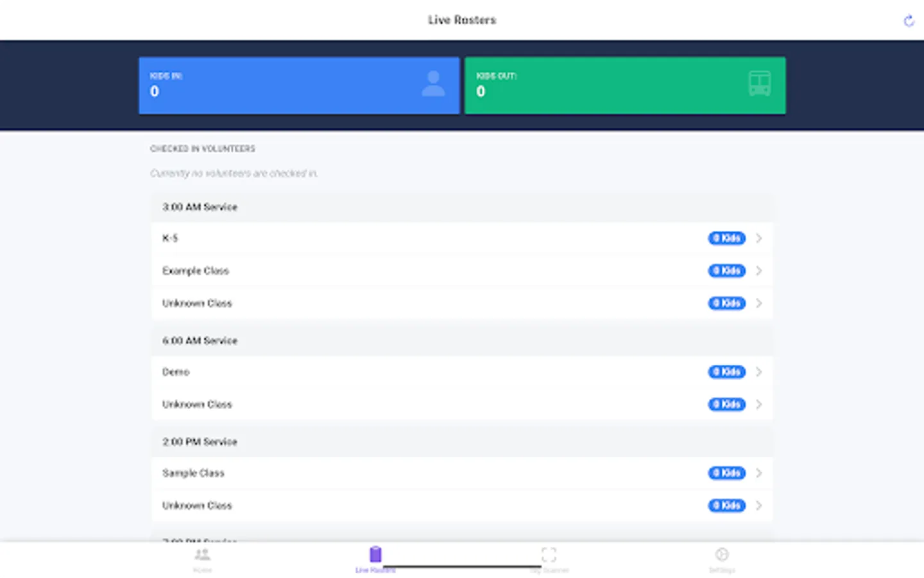Screen dimensions: 924x578
Task: Tap the 0 Kids badge next to K-5
Action: (x=726, y=238)
